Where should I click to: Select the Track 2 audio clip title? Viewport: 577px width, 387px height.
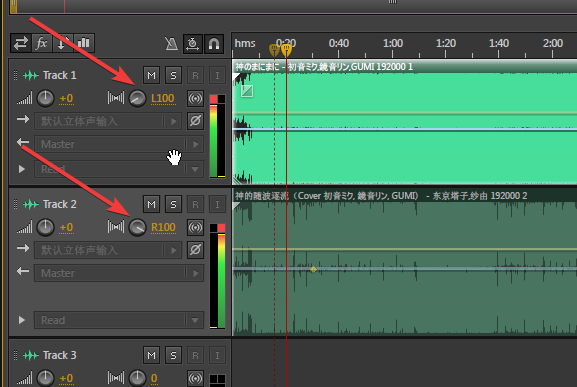click(381, 196)
